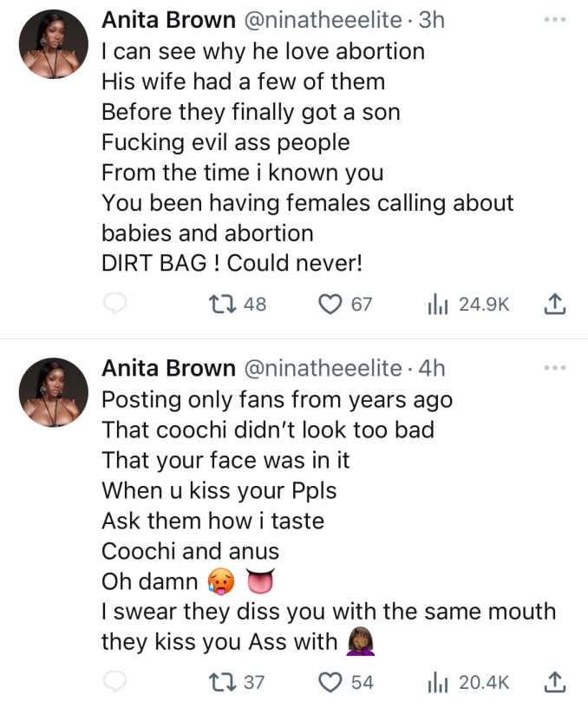Open profile picture on the first tweet

(53, 44)
